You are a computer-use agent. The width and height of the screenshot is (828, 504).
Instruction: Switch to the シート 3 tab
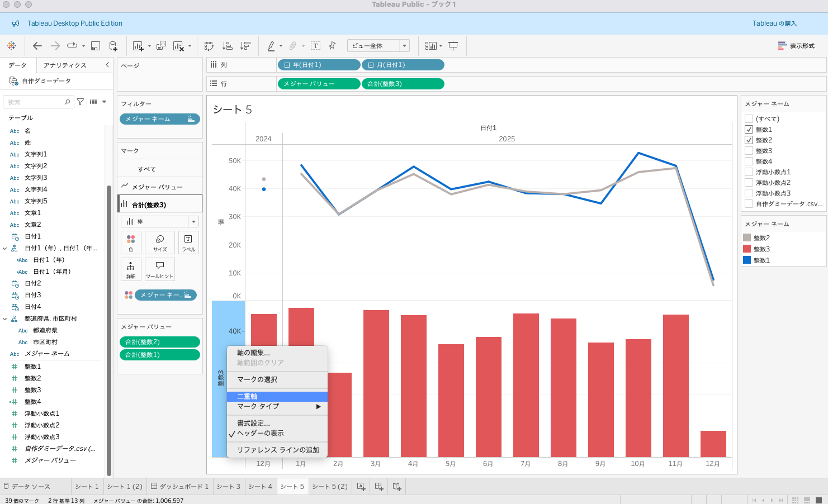coord(228,487)
